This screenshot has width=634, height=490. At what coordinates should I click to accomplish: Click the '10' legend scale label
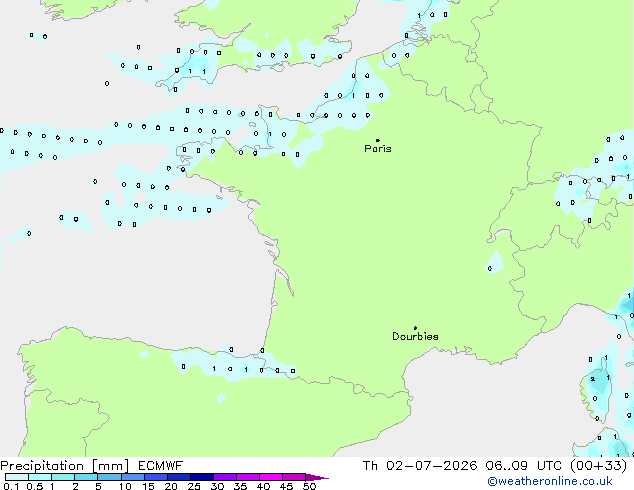(125, 486)
